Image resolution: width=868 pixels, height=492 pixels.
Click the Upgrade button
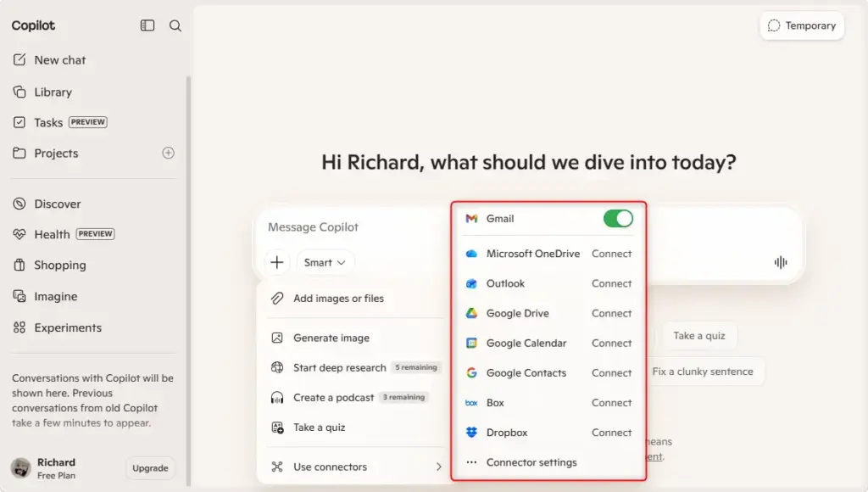[150, 468]
